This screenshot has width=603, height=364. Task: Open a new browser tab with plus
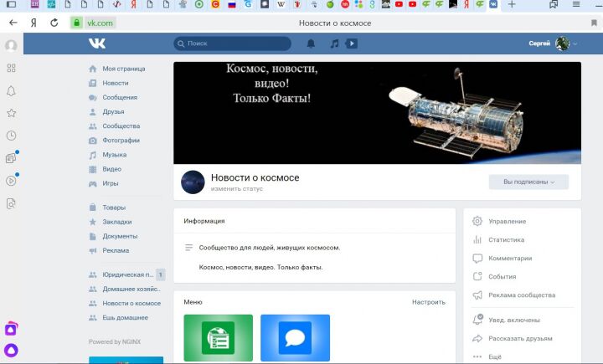(x=512, y=5)
